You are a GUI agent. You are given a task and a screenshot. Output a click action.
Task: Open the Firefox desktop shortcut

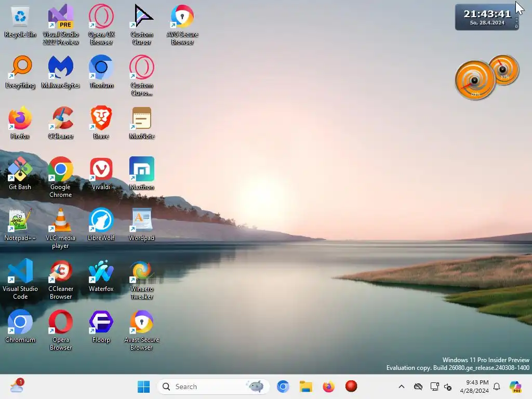pos(20,123)
